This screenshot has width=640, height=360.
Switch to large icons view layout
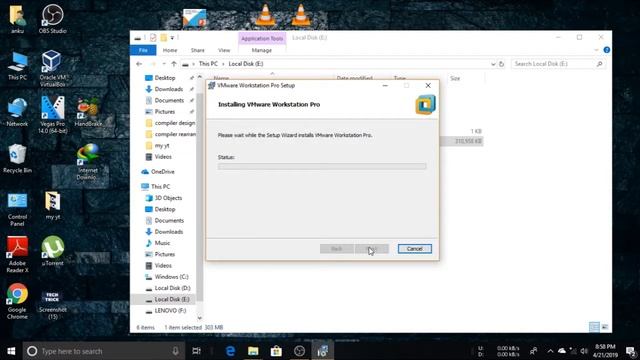coord(605,327)
